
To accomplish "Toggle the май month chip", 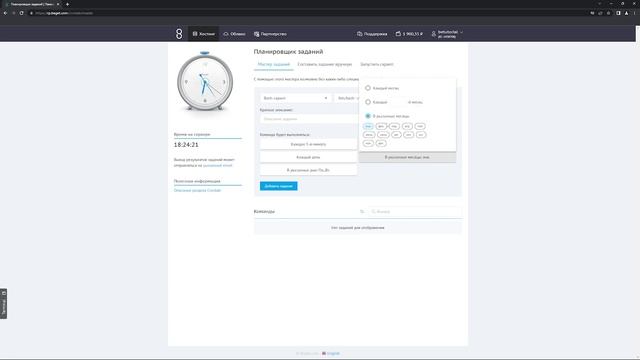I will (x=420, y=126).
